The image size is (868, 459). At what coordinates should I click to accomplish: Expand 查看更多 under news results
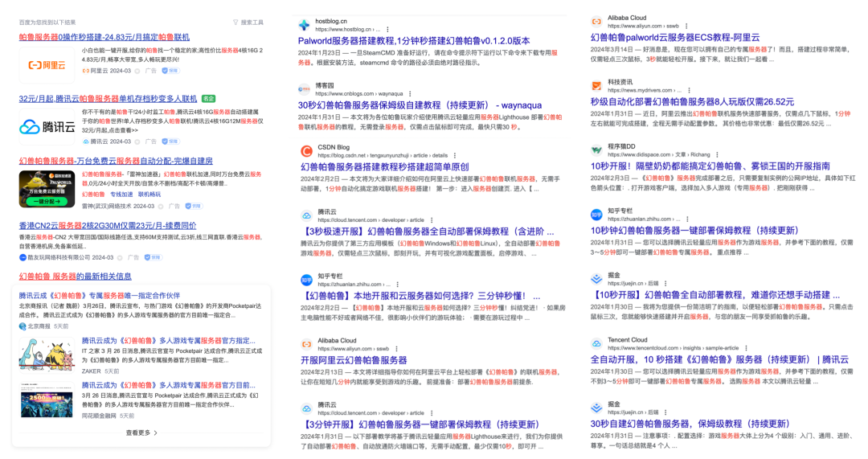pos(141,433)
